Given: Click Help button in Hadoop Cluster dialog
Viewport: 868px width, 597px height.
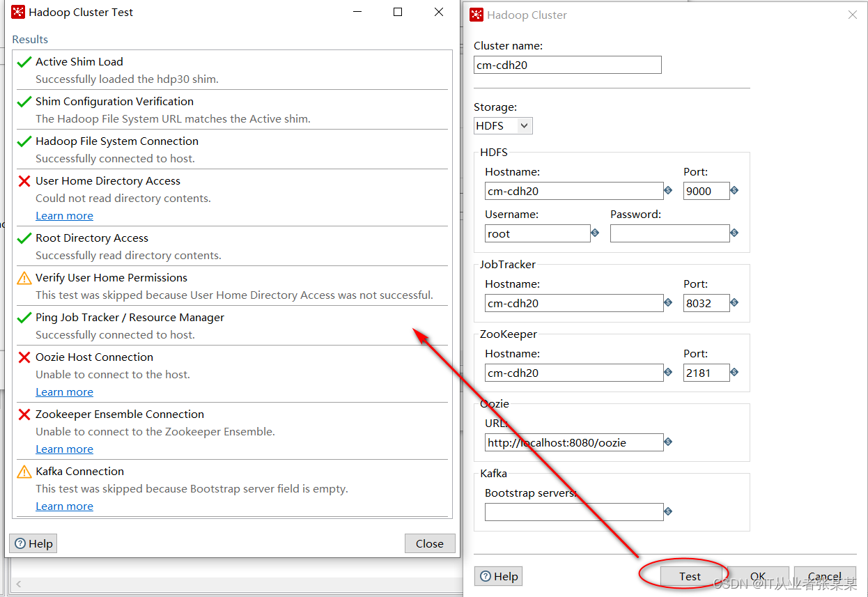Looking at the screenshot, I should pos(499,576).
